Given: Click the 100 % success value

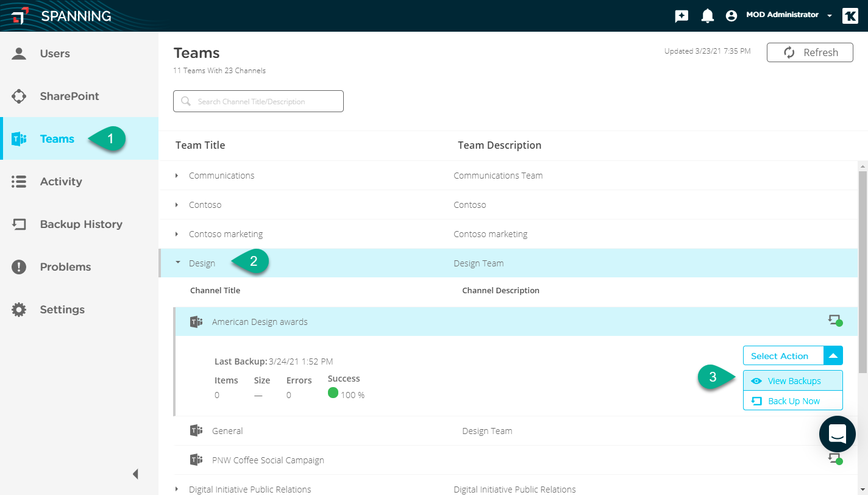Looking at the screenshot, I should point(353,395).
